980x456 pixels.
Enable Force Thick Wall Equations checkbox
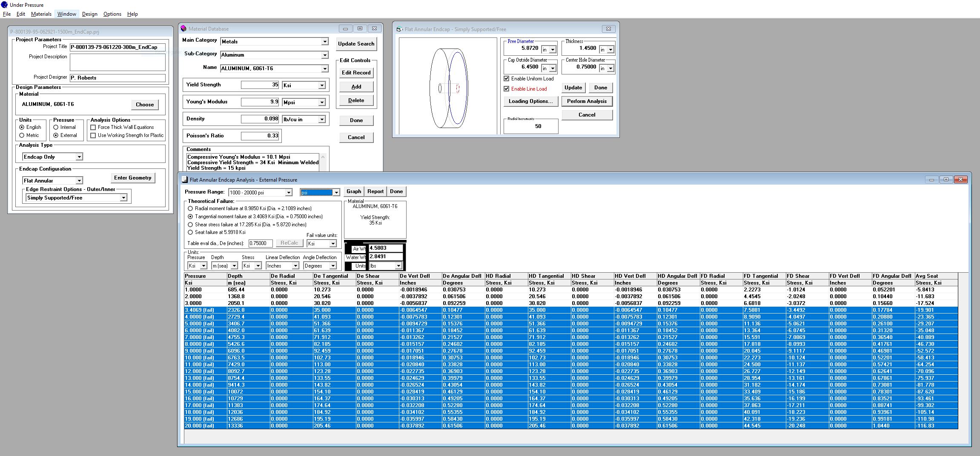point(93,127)
